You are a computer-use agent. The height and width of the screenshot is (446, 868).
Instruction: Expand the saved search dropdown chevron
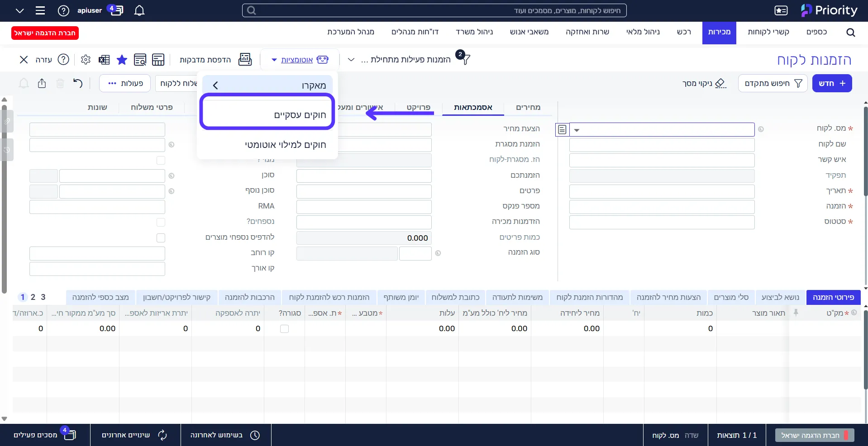[x=351, y=60]
